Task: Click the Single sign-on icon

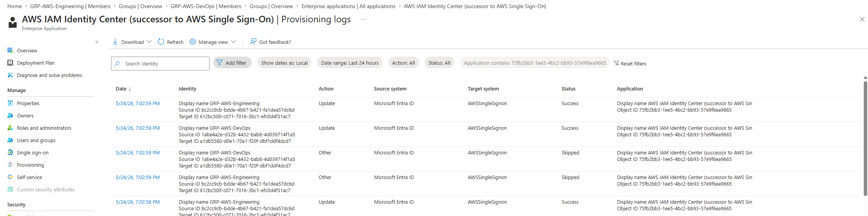Action: click(x=10, y=152)
